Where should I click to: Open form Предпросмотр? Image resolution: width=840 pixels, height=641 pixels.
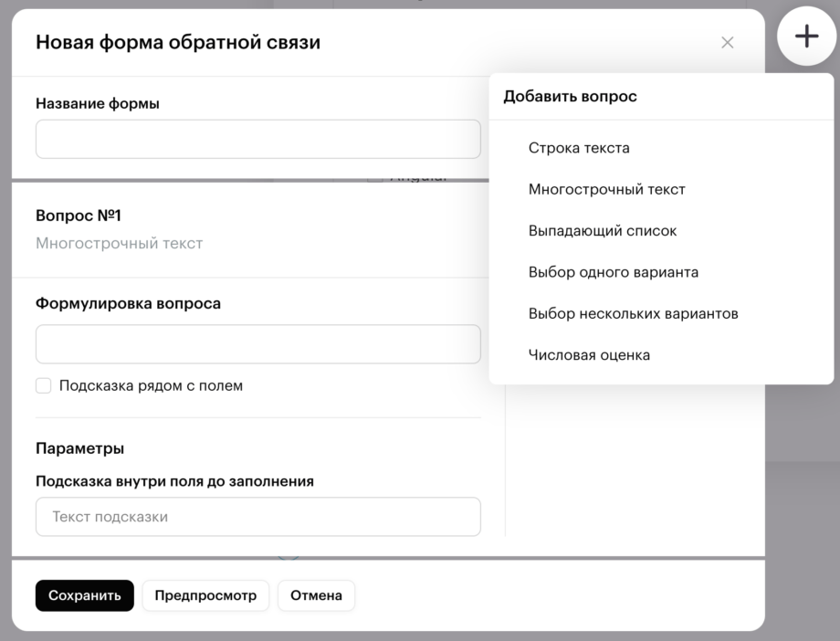coord(205,595)
